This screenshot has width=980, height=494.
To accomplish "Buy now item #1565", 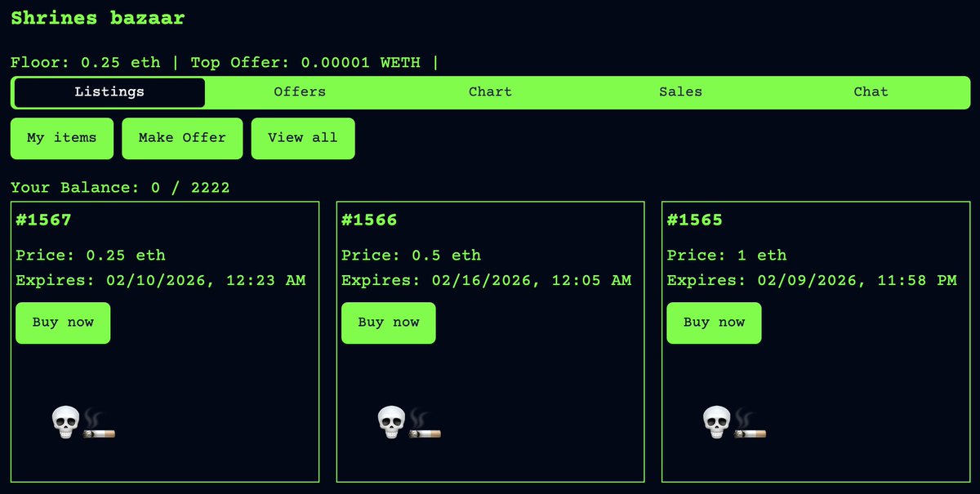I will pos(714,323).
